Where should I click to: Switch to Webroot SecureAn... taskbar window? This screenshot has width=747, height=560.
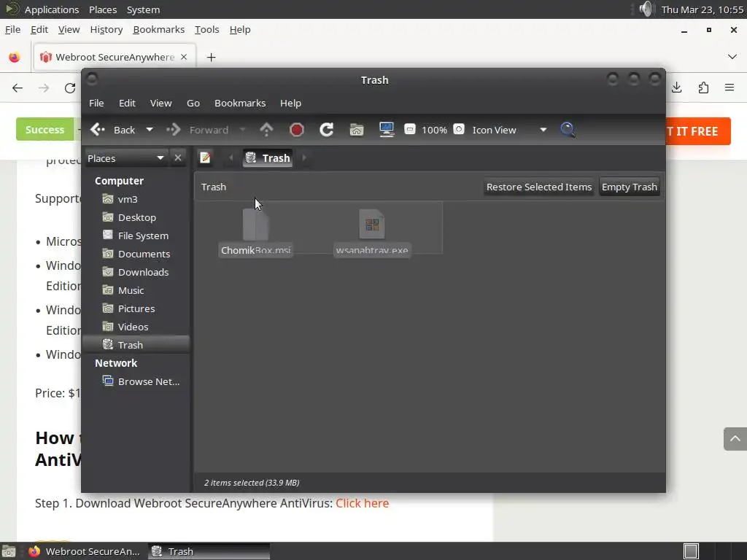[85, 551]
